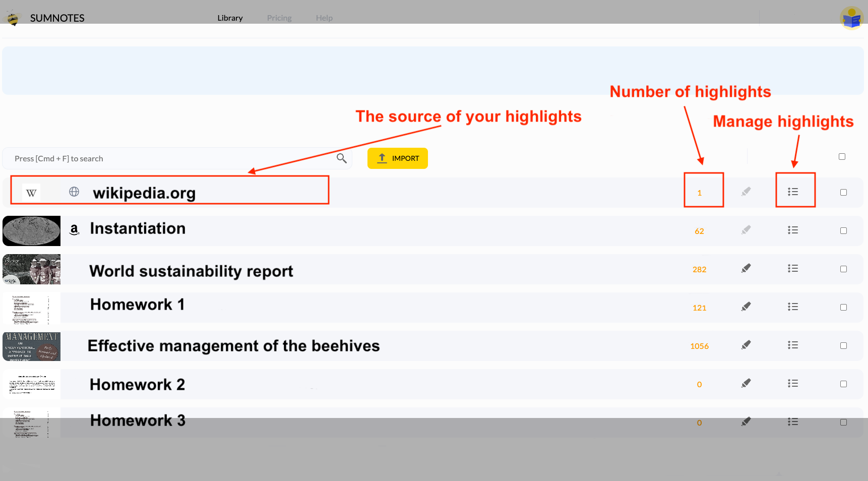Open manage highlights for World sustainability report
The image size is (868, 481).
tap(793, 268)
